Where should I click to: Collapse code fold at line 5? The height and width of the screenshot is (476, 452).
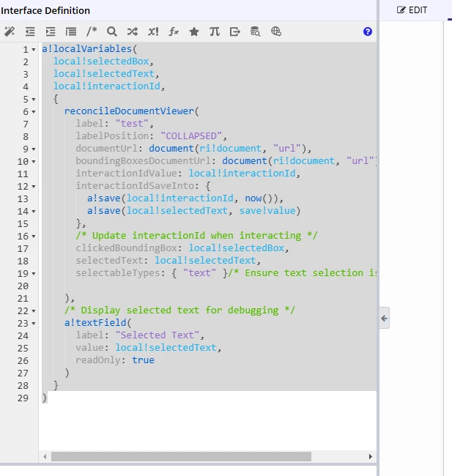pyautogui.click(x=34, y=100)
